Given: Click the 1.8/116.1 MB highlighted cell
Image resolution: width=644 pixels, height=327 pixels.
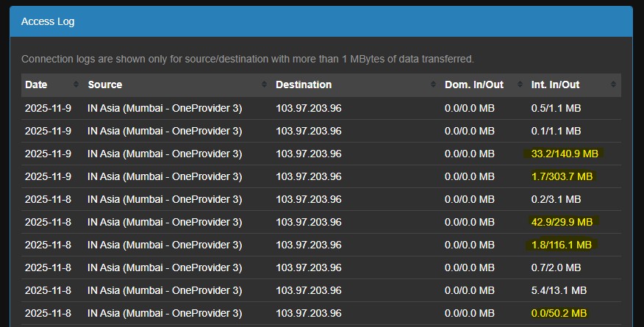Looking at the screenshot, I should coord(562,245).
